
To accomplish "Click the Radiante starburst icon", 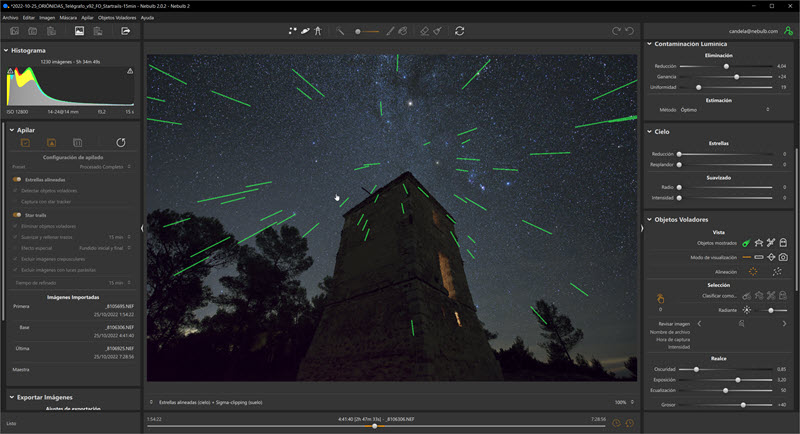I will point(746,310).
